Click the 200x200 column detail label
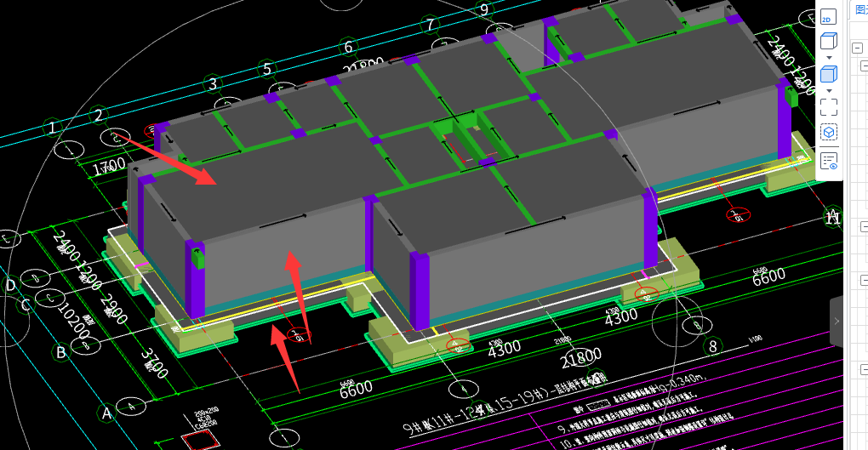 pyautogui.click(x=206, y=413)
